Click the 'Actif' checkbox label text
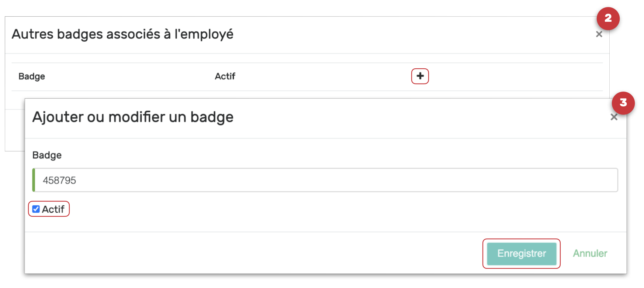Viewport: 644px width, 288px height. tap(53, 209)
